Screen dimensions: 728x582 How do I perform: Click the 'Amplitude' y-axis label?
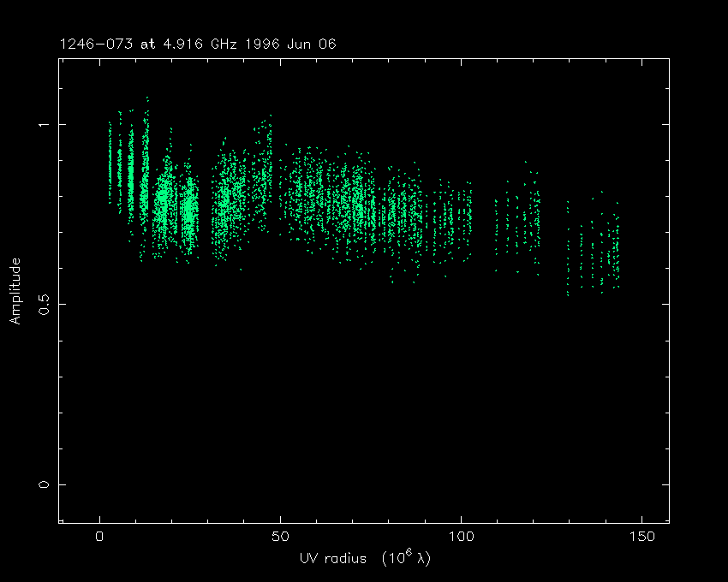pyautogui.click(x=15, y=293)
